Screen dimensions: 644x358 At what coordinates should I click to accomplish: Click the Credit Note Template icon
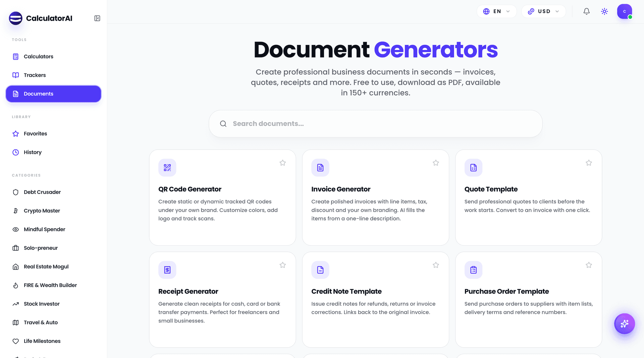coord(320,270)
